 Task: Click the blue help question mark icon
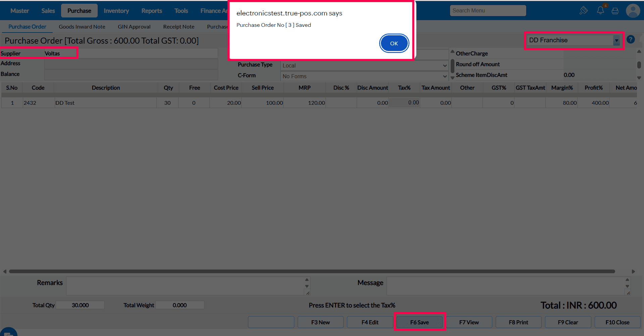coord(631,40)
